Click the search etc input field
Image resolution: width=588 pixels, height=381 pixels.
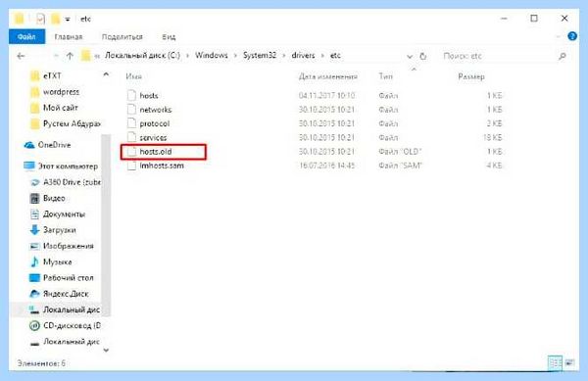(x=499, y=56)
